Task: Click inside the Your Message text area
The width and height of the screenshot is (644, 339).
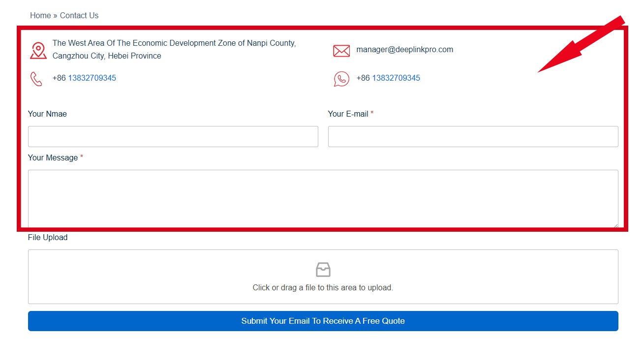Action: pos(323,199)
